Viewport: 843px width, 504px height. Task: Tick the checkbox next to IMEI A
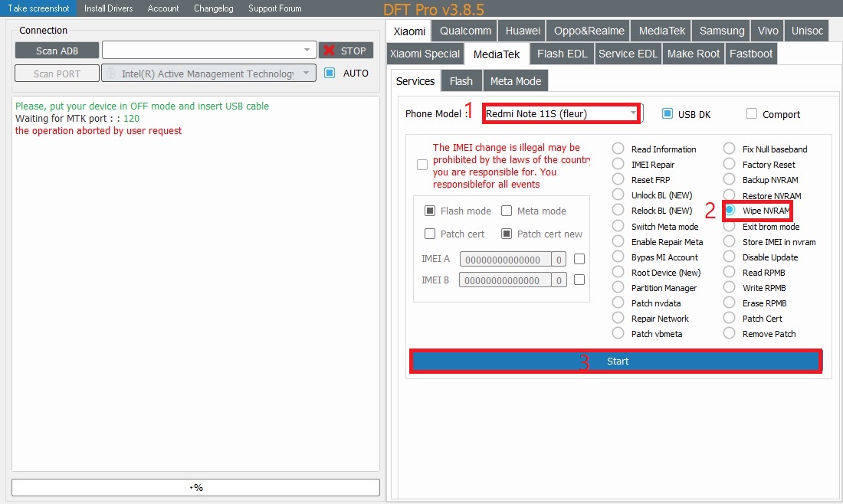(579, 259)
